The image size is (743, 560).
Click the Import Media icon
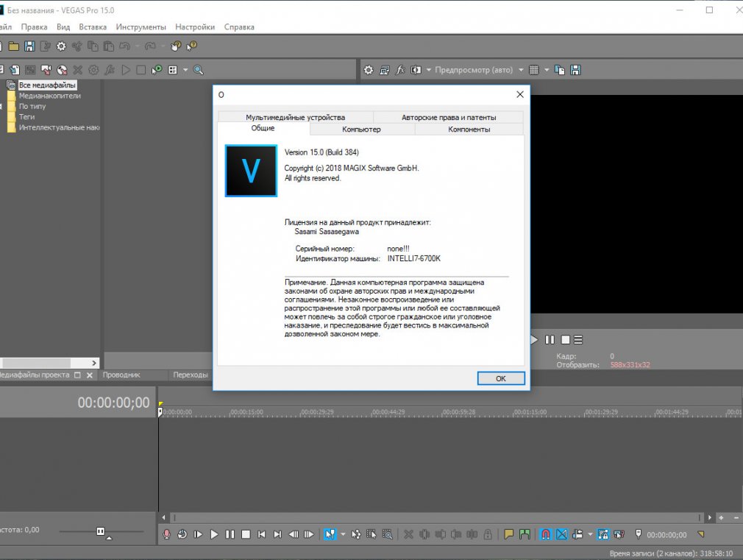click(15, 70)
